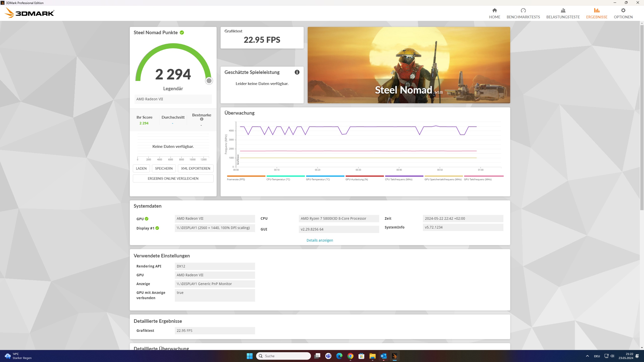Click the GPU-Auslastung red legend swatch
The width and height of the screenshot is (644, 362).
point(365,176)
